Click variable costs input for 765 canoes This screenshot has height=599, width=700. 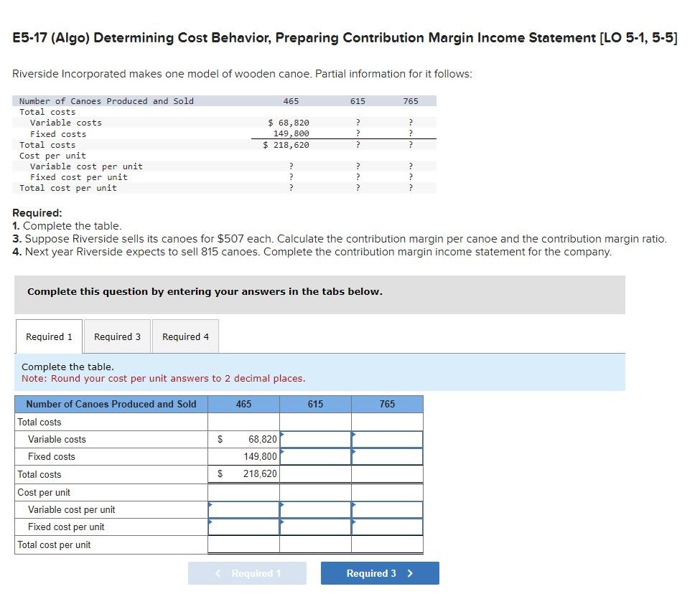[x=387, y=438]
